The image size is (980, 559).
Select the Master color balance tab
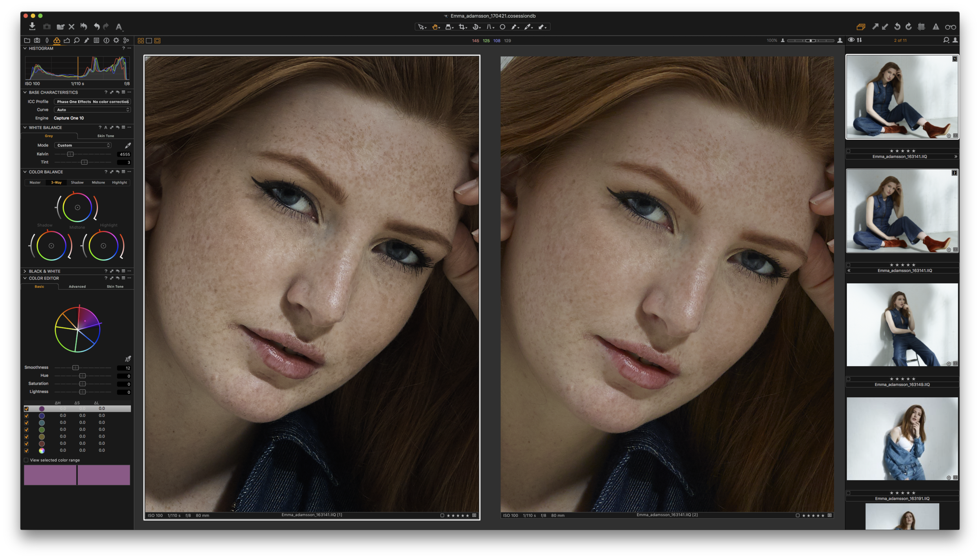point(35,183)
